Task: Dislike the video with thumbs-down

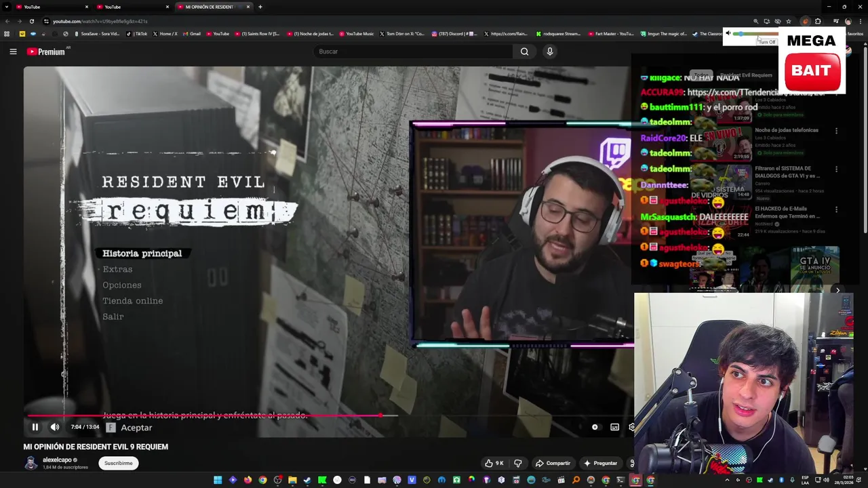Action: click(x=518, y=463)
